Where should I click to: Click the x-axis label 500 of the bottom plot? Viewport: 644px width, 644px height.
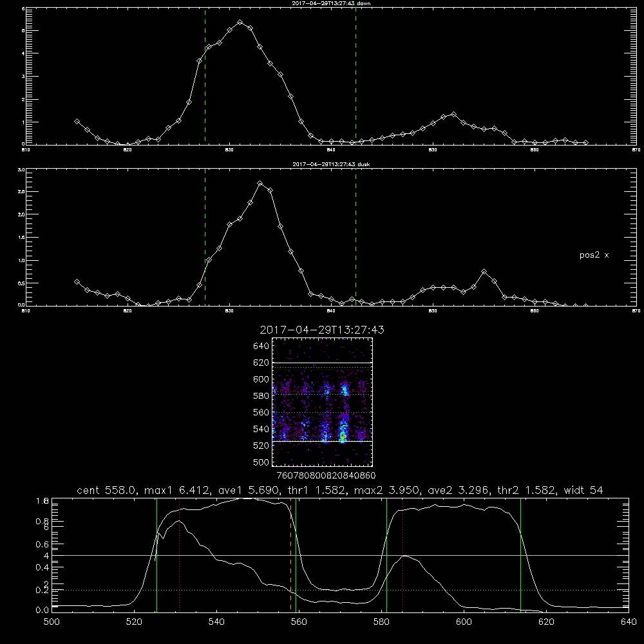coord(52,621)
